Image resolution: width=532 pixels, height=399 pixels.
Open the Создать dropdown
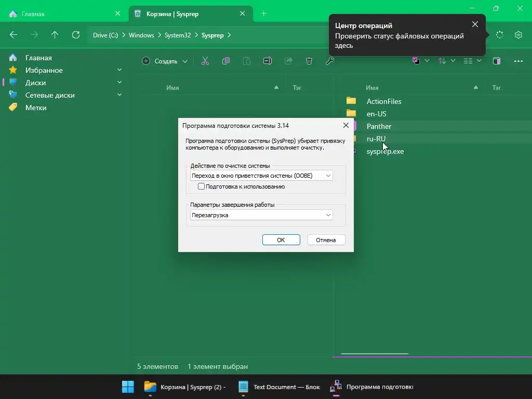point(165,61)
